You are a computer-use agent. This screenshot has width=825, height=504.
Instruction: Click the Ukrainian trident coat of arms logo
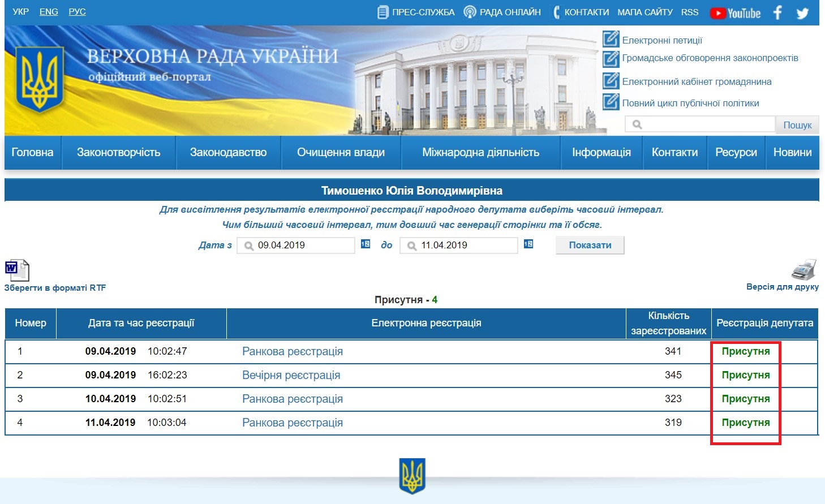pyautogui.click(x=39, y=79)
